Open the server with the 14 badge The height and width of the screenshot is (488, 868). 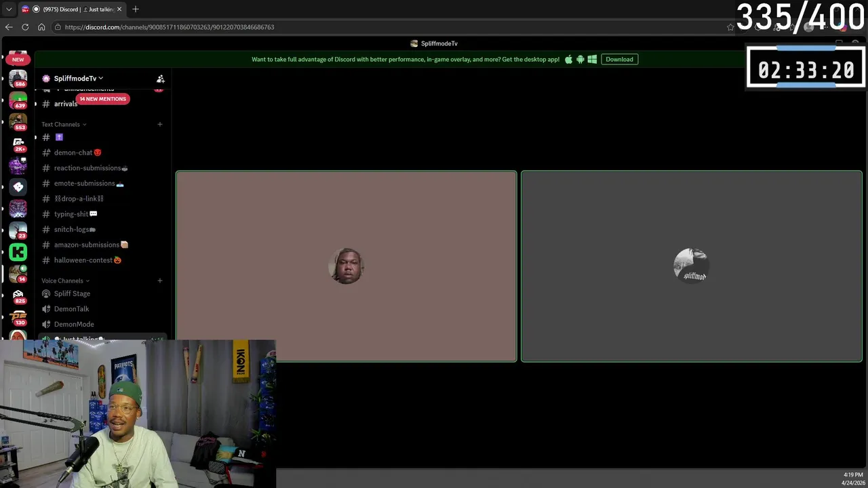[18, 274]
